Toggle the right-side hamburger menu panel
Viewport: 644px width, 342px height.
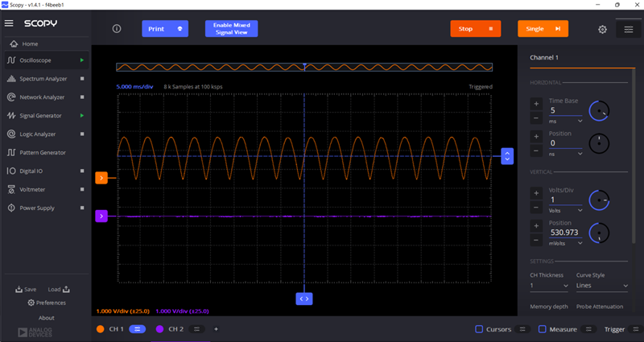click(x=629, y=30)
